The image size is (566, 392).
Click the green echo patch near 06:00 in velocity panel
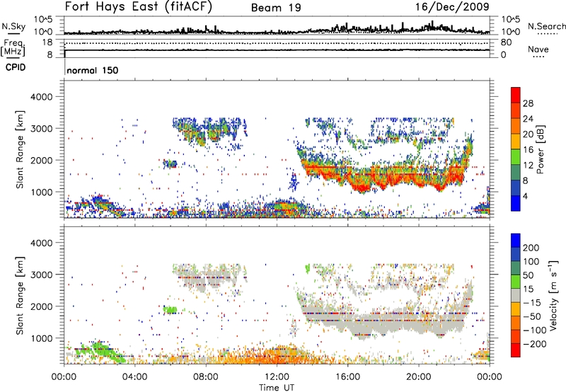170,309
